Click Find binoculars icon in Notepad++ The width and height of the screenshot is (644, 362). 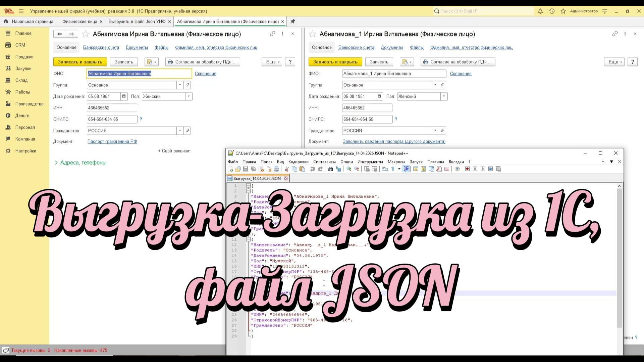coord(330,169)
